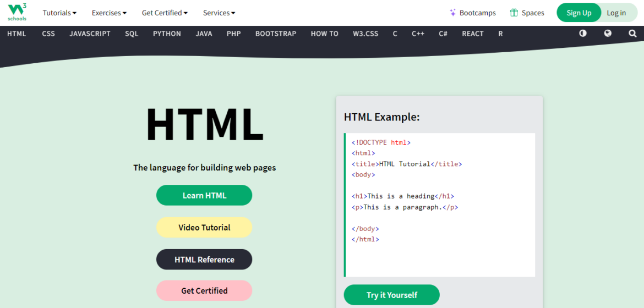Click the 'HTML Example:' heading
The image size is (644, 308).
[382, 118]
